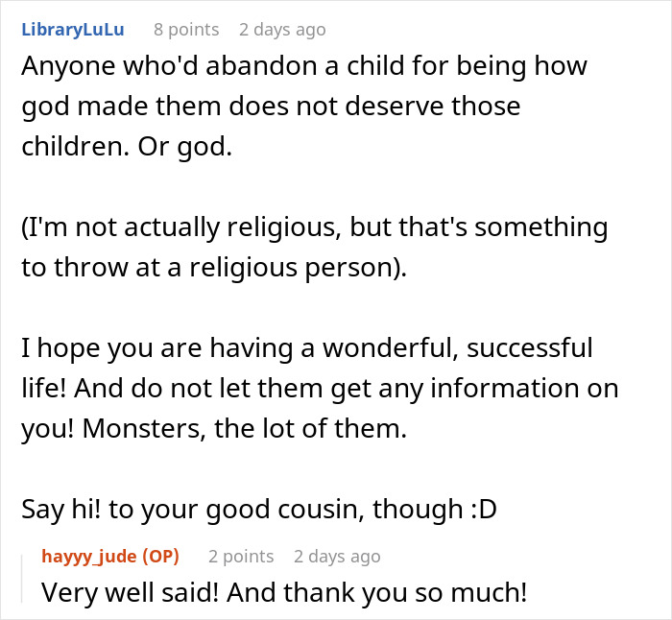Viewport: 672px width, 620px height.
Task: Open LibraryLuLu's user profile
Action: pos(72,30)
